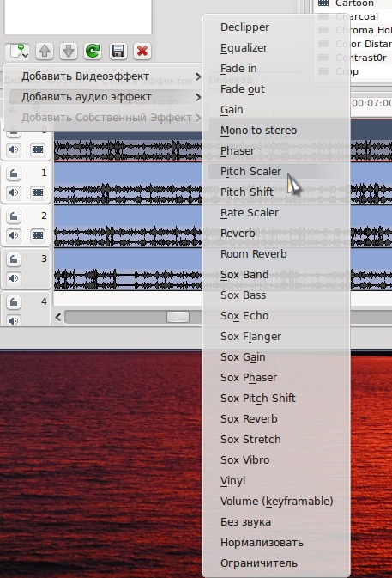
Task: Select Fade out from audio effects
Action: click(276, 89)
